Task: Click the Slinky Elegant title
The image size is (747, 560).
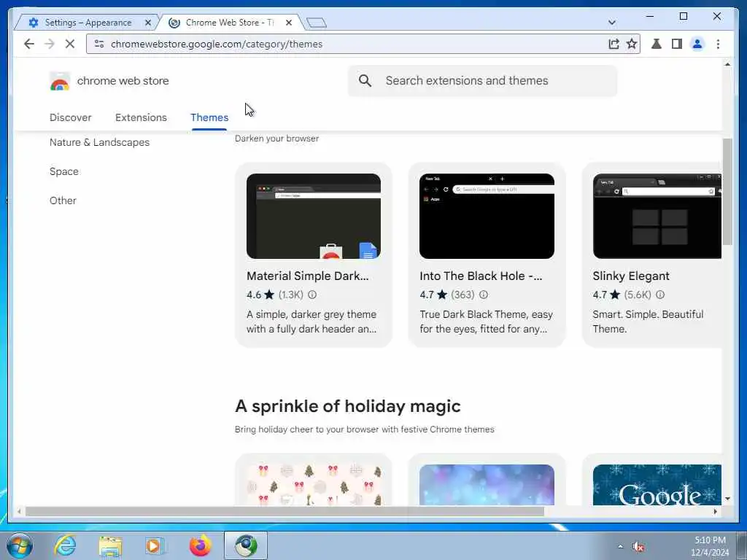Action: tap(631, 276)
